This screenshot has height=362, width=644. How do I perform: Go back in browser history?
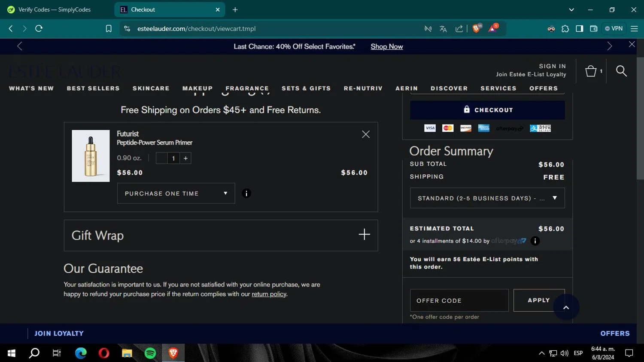pyautogui.click(x=11, y=28)
